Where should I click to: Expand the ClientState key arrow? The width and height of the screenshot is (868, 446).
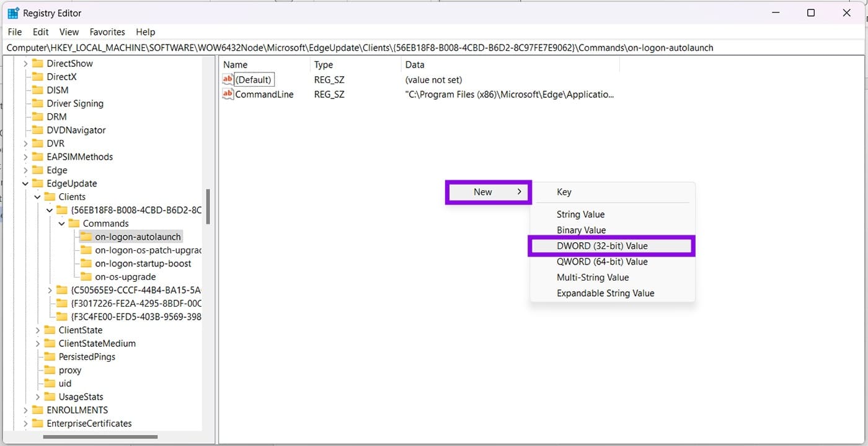(37, 330)
